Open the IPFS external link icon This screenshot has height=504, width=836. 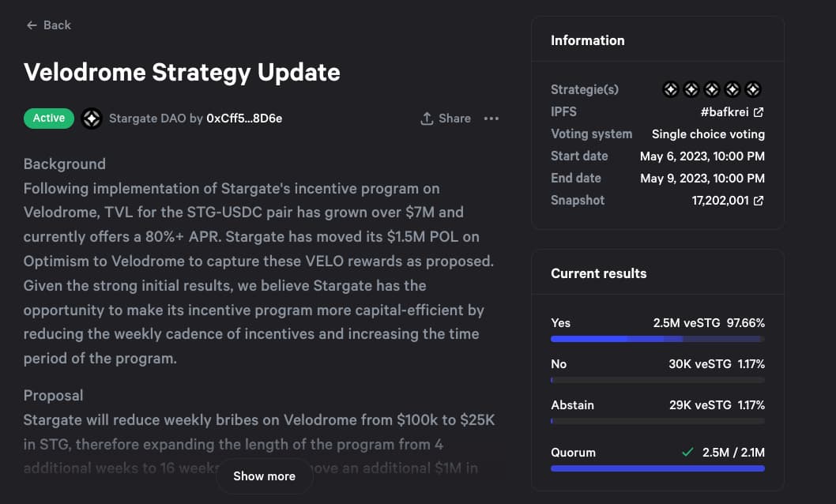758,112
